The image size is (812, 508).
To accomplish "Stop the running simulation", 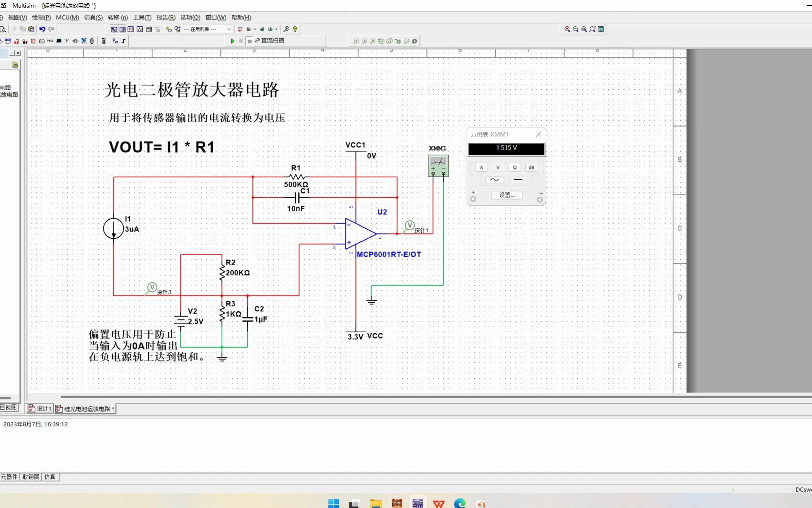I will 249,41.
